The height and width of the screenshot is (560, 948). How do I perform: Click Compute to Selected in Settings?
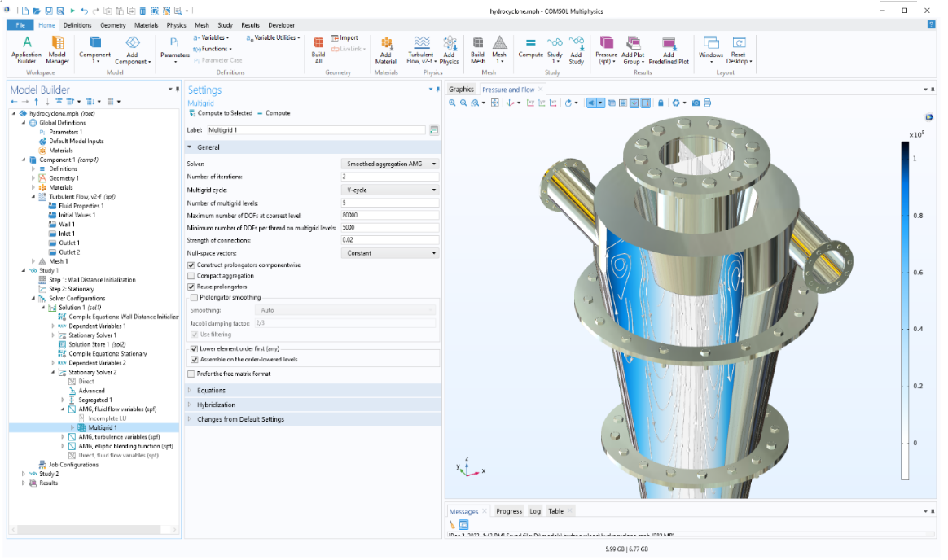coord(221,113)
